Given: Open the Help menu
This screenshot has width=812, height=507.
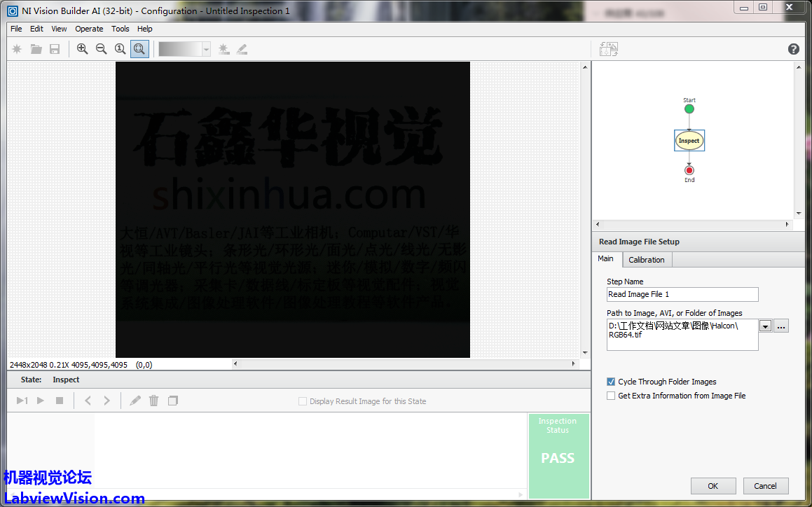Looking at the screenshot, I should point(144,29).
